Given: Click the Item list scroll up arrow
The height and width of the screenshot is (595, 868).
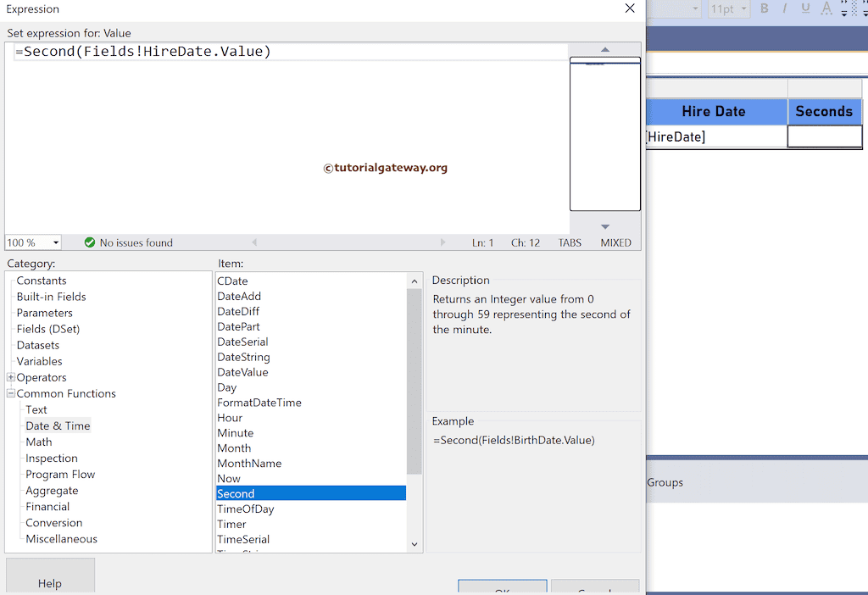Looking at the screenshot, I should point(414,281).
